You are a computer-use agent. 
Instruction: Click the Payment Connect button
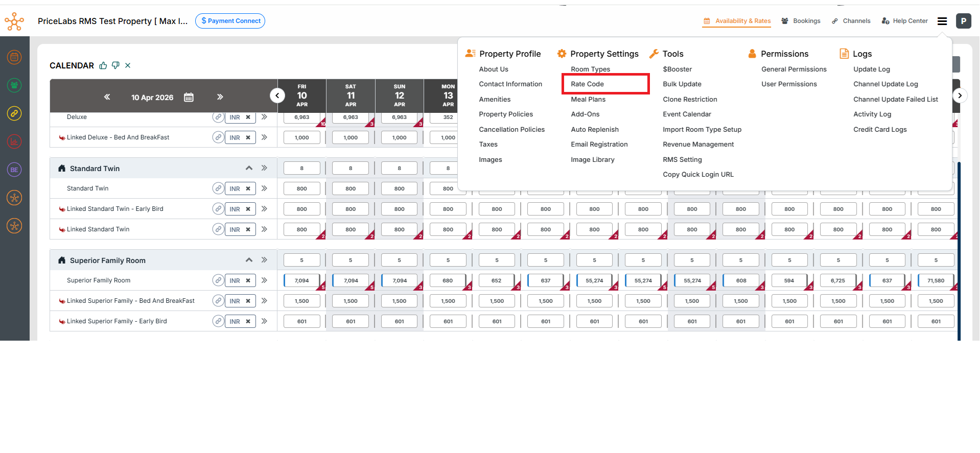[230, 21]
